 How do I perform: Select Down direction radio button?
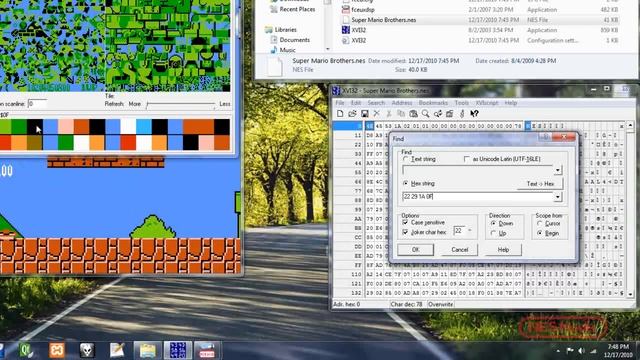click(x=493, y=223)
